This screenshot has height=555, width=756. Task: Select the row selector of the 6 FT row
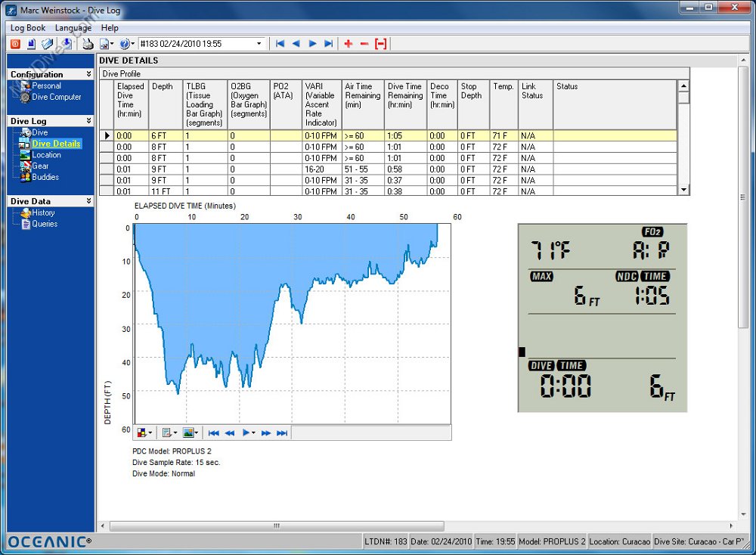pyautogui.click(x=107, y=136)
